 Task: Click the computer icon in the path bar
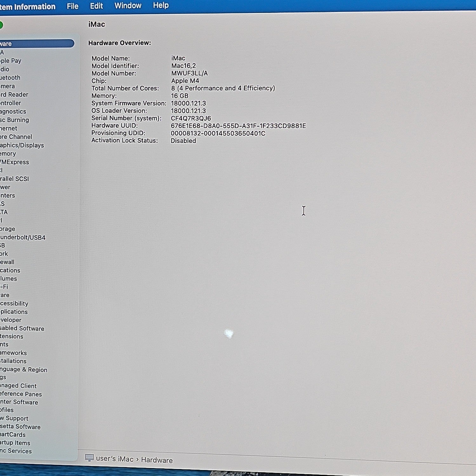point(89,458)
